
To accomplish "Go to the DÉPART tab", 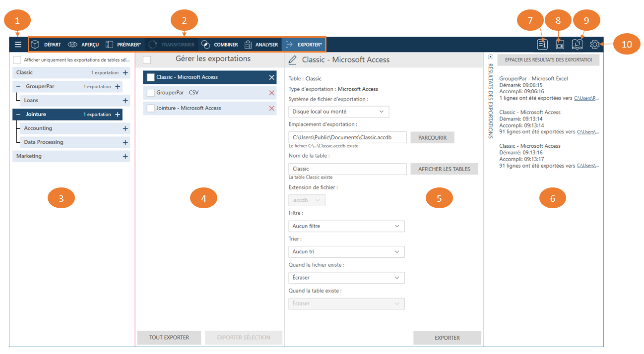I will (x=46, y=45).
